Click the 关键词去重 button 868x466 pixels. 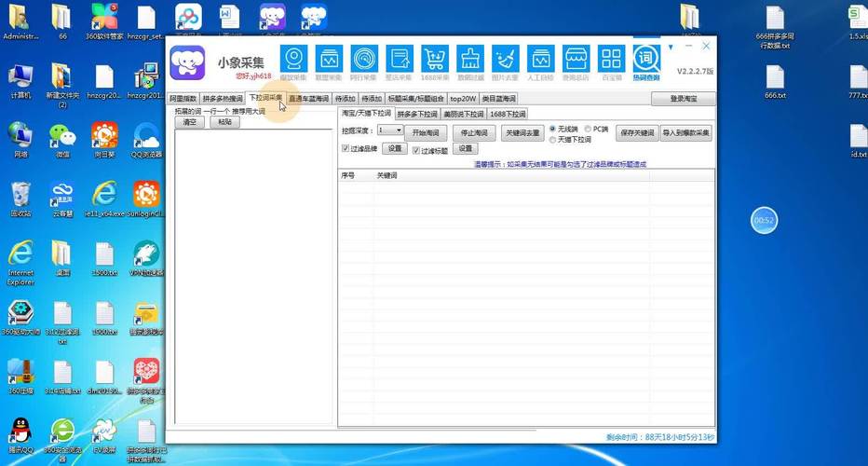[522, 133]
